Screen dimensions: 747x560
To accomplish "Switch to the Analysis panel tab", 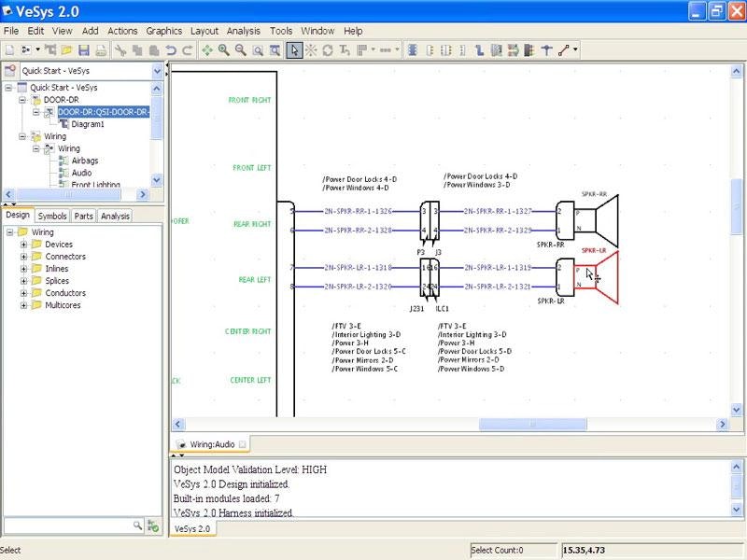I will pos(115,217).
